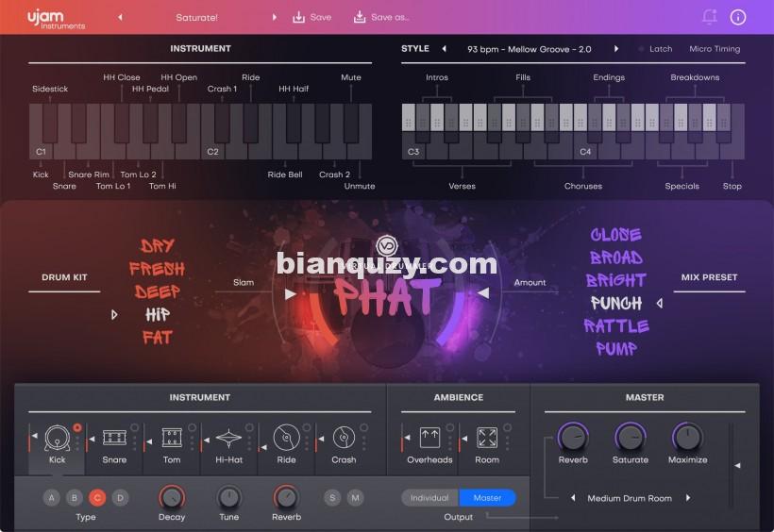Open the info icon in header
The width and height of the screenshot is (774, 532).
(738, 17)
